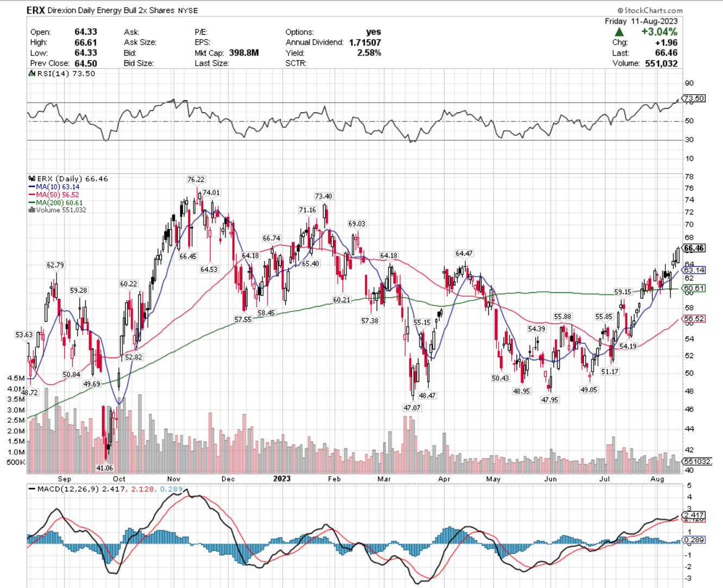The height and width of the screenshot is (588, 723).
Task: Click the 55.88 price label
Action: (x=563, y=317)
